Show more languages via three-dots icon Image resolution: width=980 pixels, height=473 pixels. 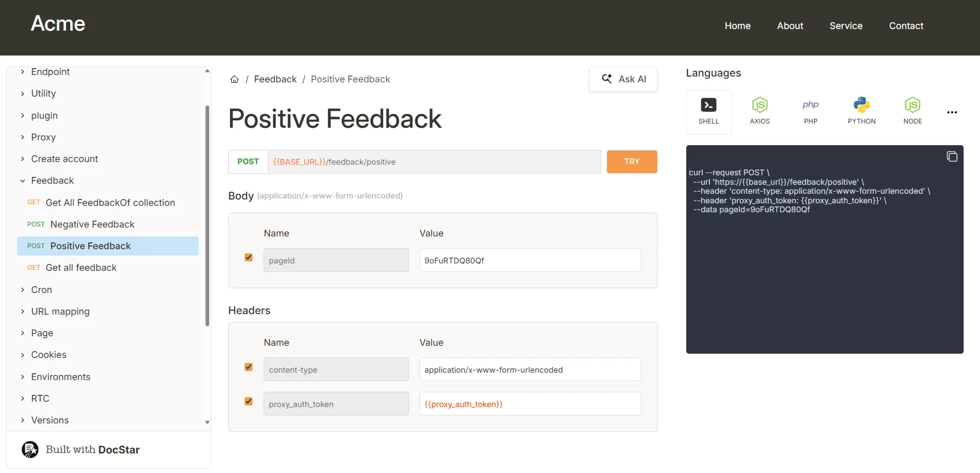click(x=952, y=112)
